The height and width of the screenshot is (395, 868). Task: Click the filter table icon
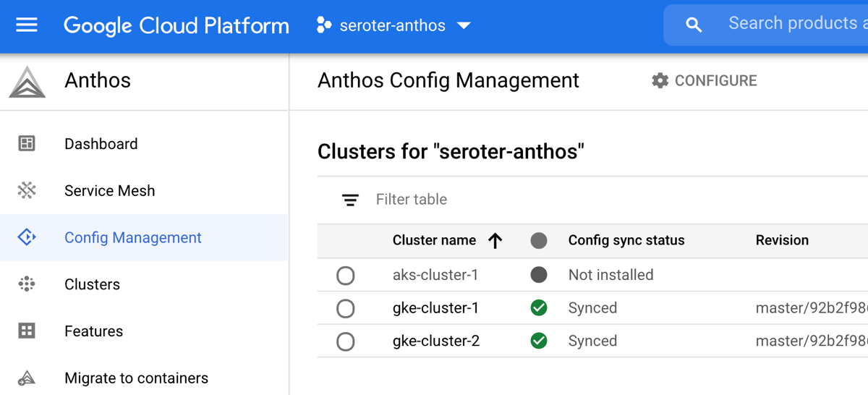[350, 200]
